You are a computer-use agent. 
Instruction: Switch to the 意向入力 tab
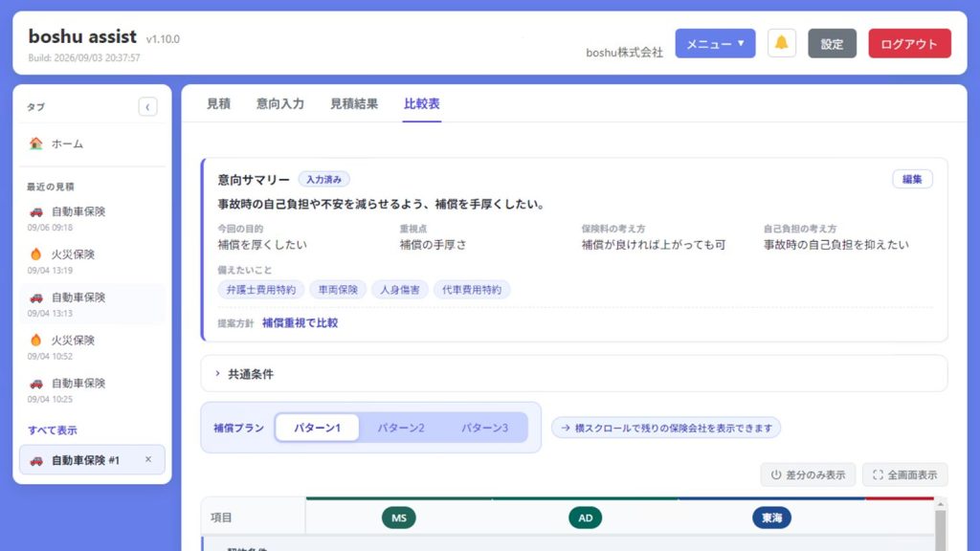pos(280,103)
